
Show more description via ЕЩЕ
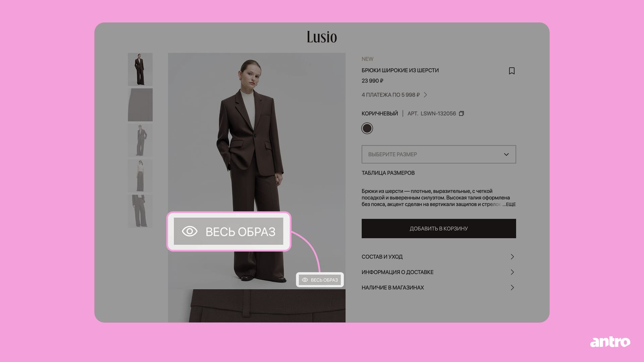(511, 204)
